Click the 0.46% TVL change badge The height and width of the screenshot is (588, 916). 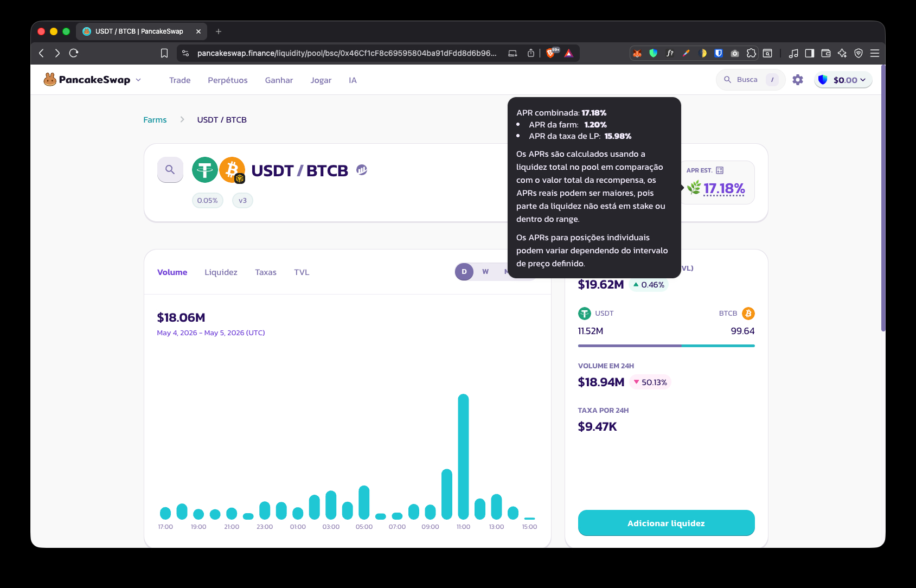click(x=649, y=285)
